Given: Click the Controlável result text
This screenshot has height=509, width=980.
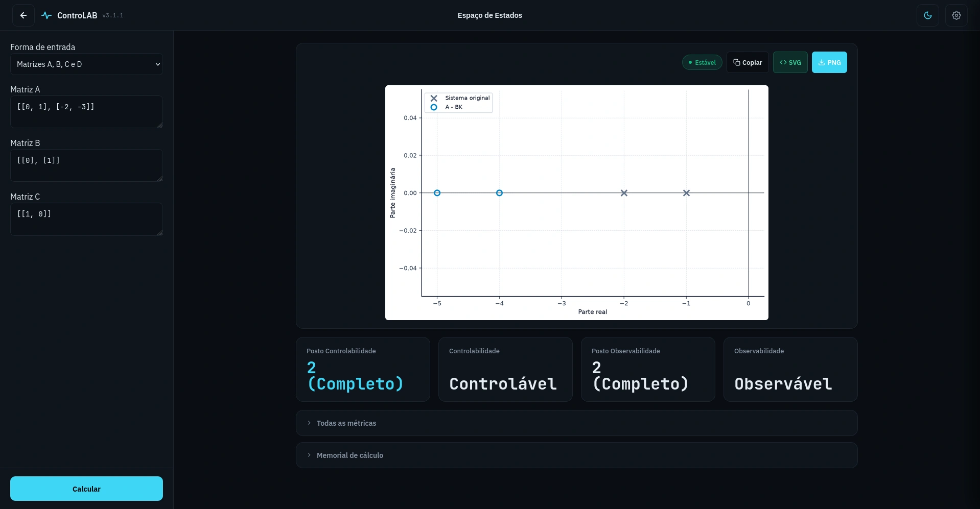Looking at the screenshot, I should [x=503, y=384].
